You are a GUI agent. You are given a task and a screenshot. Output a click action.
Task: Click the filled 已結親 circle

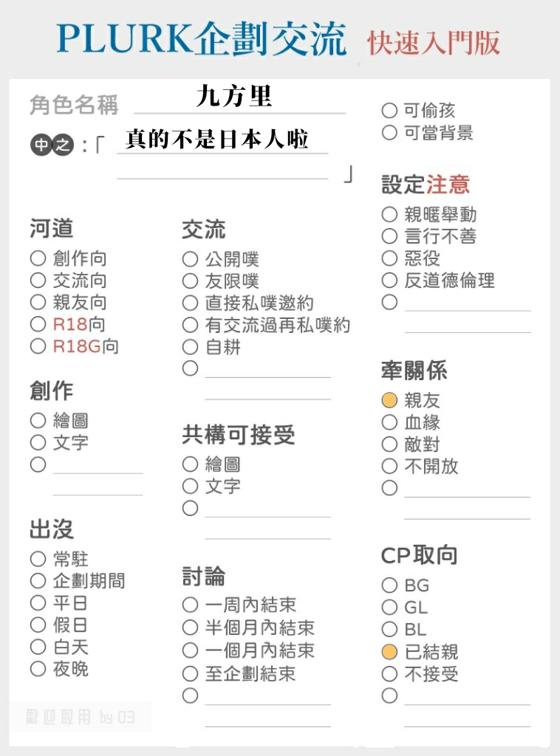point(389,652)
